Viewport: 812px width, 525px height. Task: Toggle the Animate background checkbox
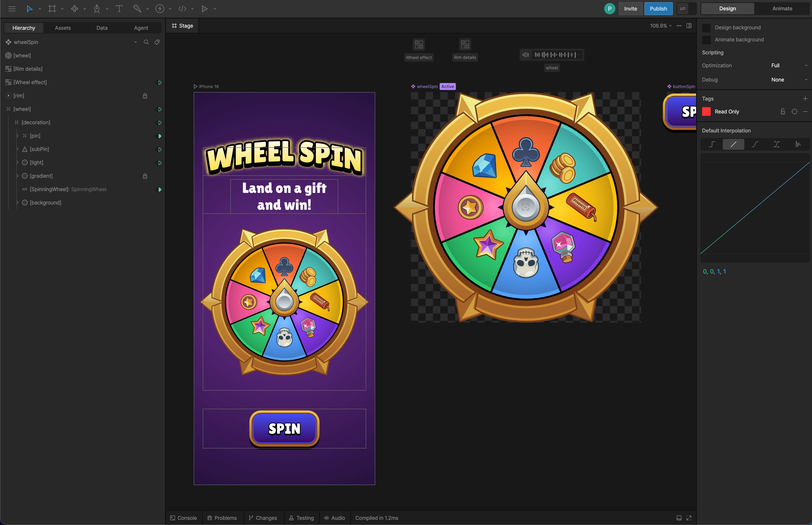click(706, 40)
